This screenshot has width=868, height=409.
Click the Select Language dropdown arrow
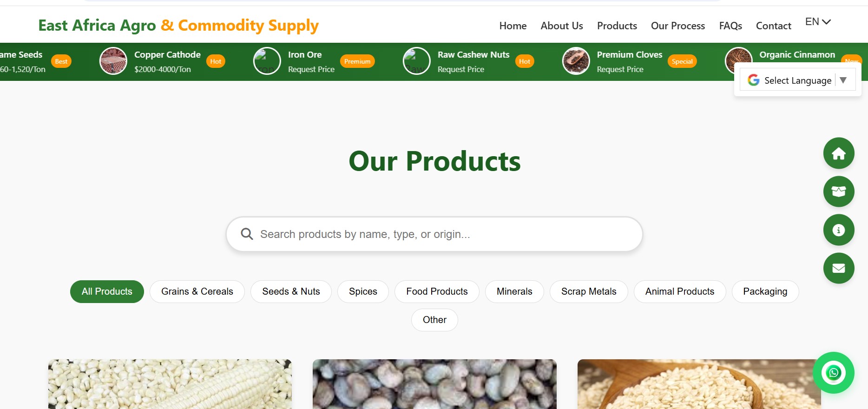(x=843, y=80)
